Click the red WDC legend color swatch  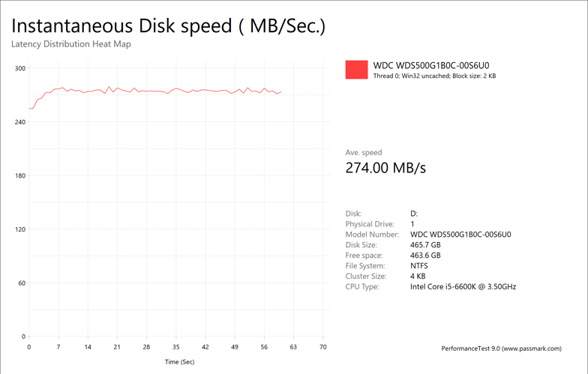[356, 70]
